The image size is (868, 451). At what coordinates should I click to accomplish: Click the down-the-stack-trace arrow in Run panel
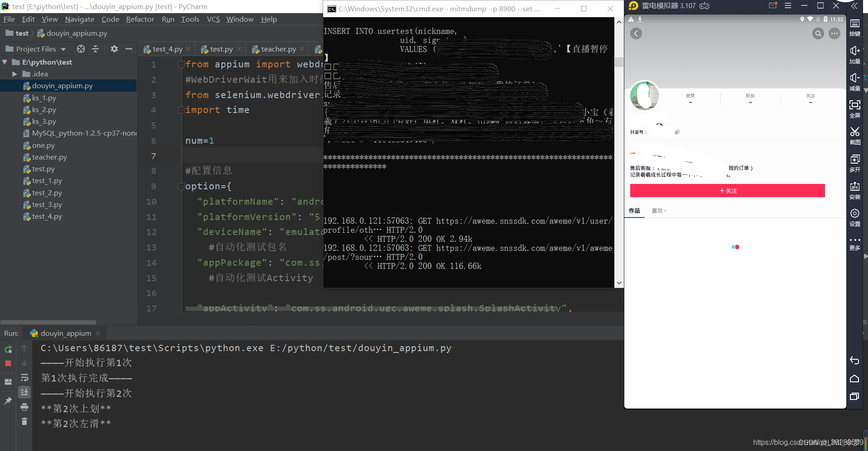(24, 363)
